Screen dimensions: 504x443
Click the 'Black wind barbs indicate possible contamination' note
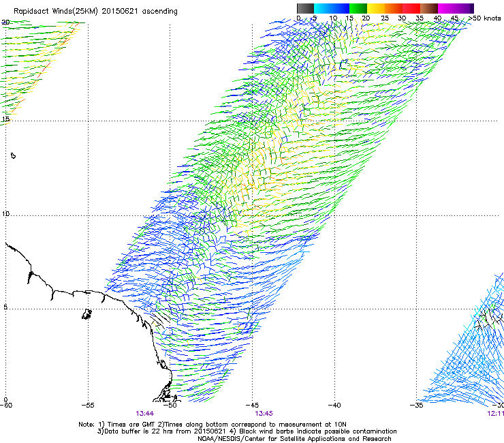[318, 431]
